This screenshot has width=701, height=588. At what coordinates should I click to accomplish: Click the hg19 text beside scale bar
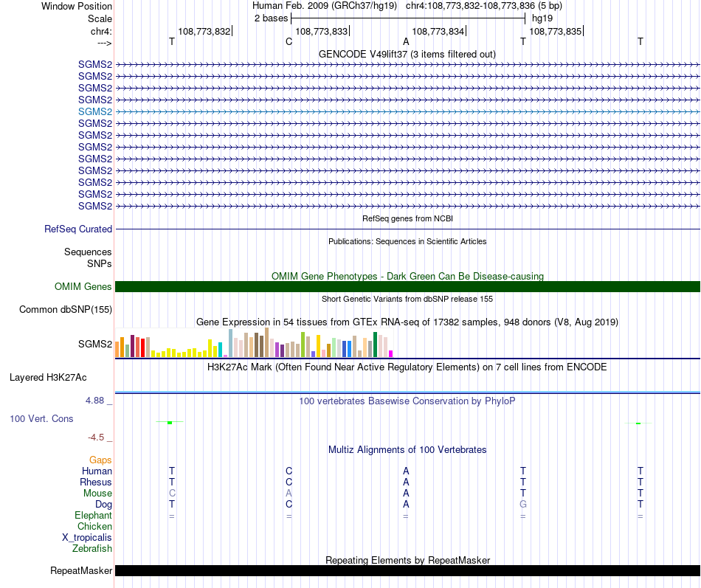coord(542,18)
